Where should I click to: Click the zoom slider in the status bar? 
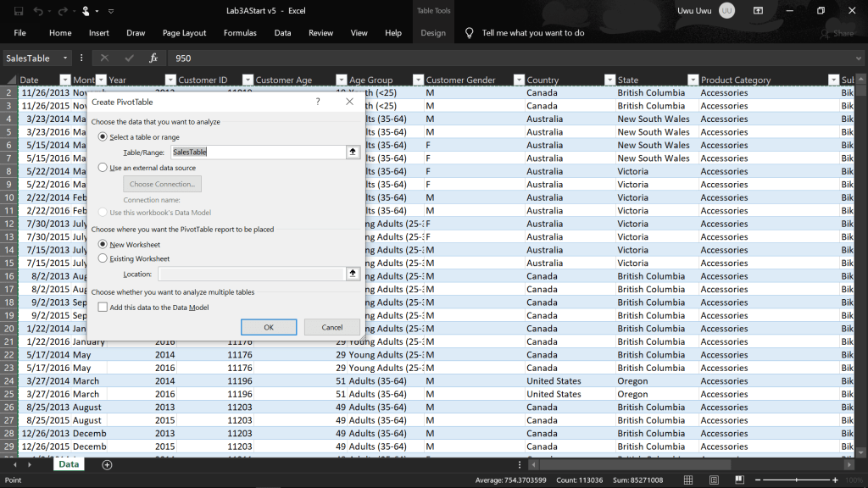pos(796,480)
